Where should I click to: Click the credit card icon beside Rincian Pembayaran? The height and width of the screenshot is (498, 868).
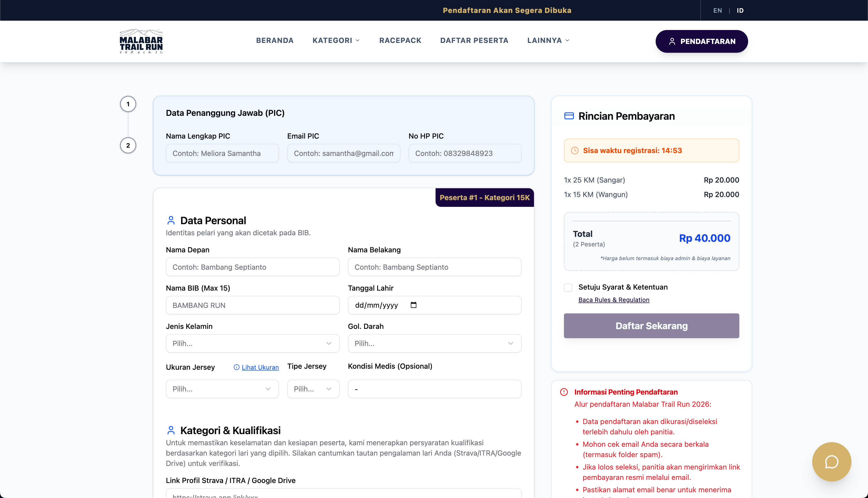[569, 116]
